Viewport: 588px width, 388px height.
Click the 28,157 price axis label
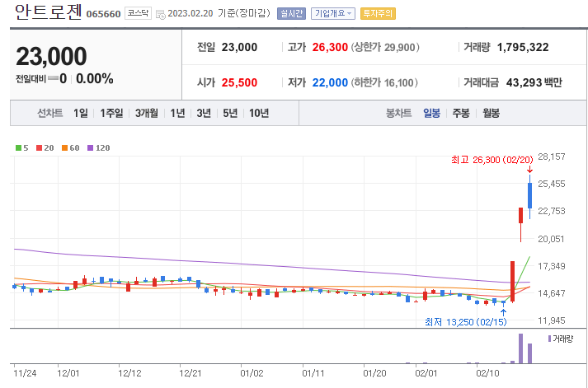(x=551, y=157)
